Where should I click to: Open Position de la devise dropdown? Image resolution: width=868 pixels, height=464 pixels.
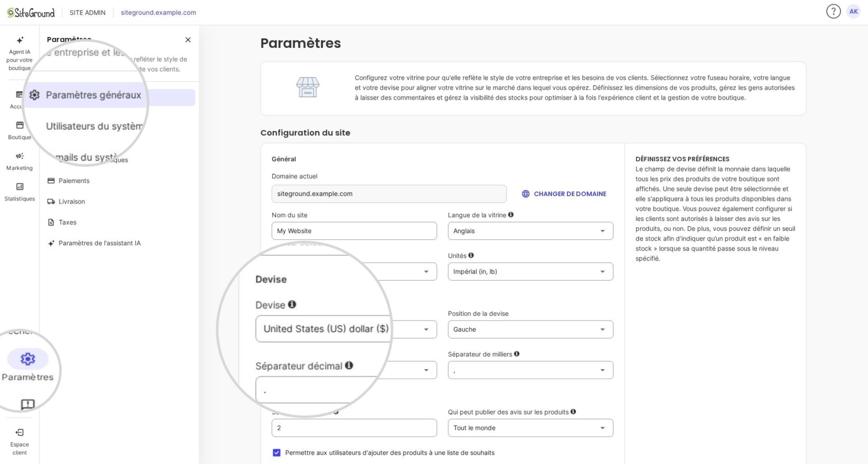click(531, 330)
